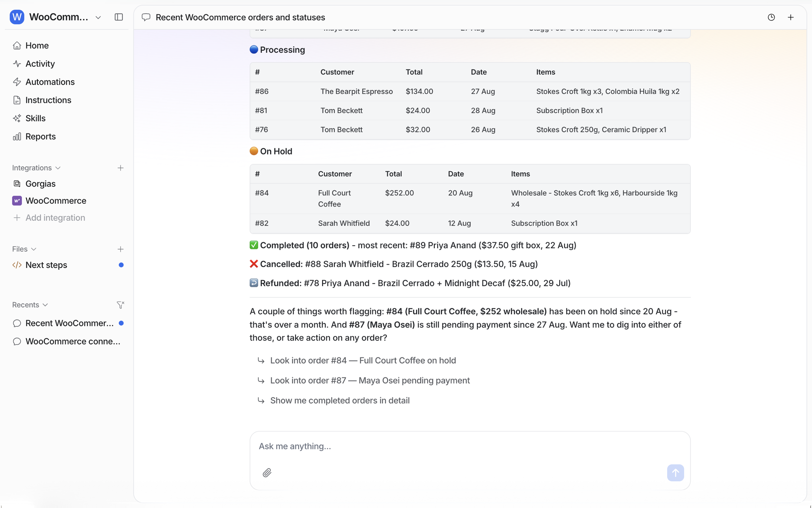812x508 pixels.
Task: Toggle the sidebar panel icon
Action: (119, 17)
